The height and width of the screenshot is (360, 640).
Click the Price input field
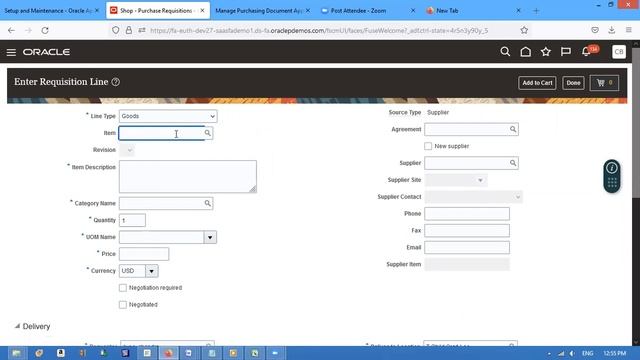[144, 254]
